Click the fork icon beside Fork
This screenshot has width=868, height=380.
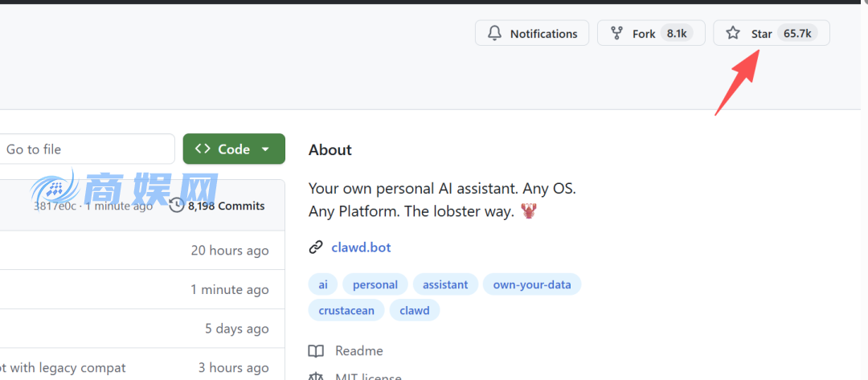[616, 34]
